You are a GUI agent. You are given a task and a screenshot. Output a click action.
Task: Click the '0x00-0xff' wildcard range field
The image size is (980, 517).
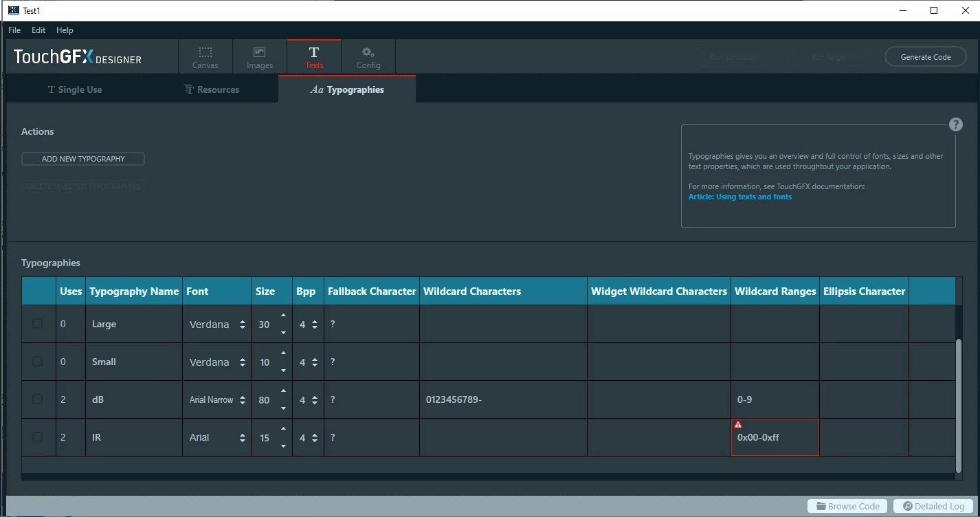pyautogui.click(x=775, y=437)
